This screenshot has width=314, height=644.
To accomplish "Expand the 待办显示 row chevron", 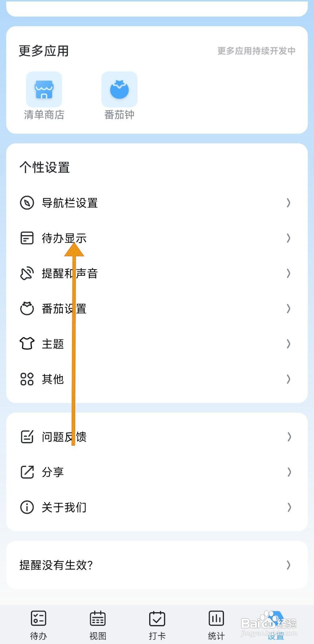I will pos(288,238).
